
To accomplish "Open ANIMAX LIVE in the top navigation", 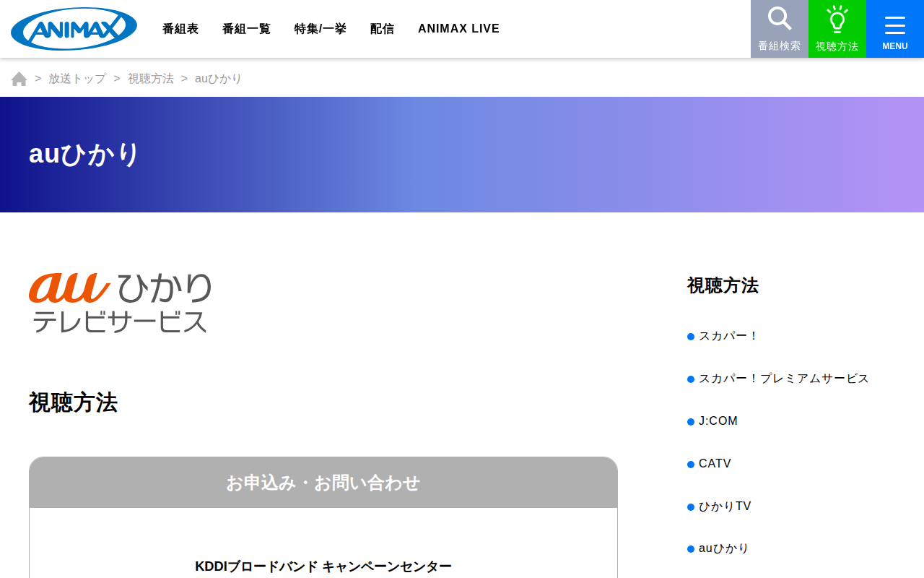I will 459,29.
